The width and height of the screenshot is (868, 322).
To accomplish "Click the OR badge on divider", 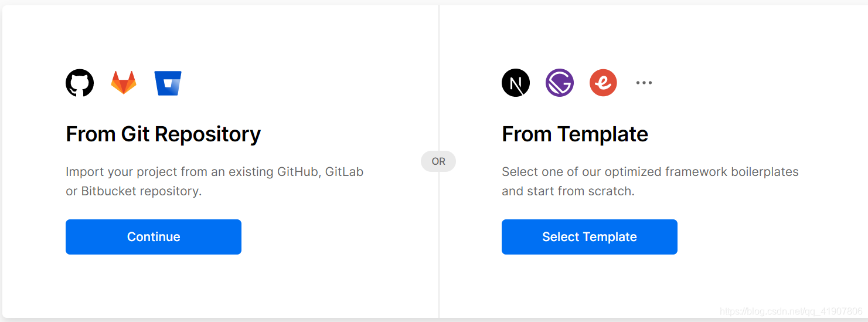I will coord(438,161).
